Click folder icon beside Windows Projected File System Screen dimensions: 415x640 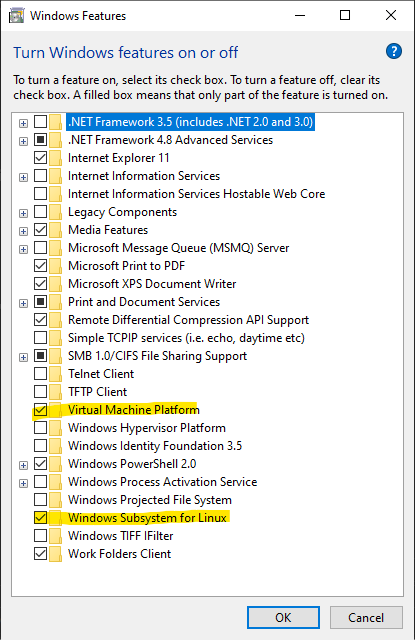55,500
